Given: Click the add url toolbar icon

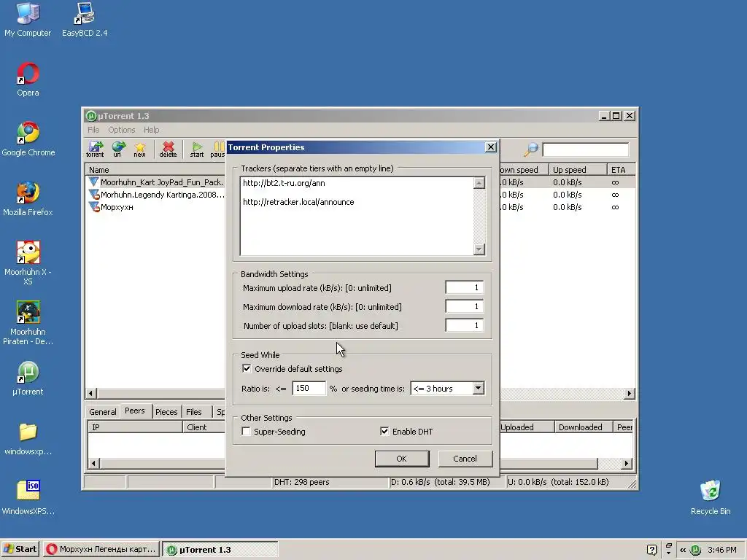Looking at the screenshot, I should point(117,149).
